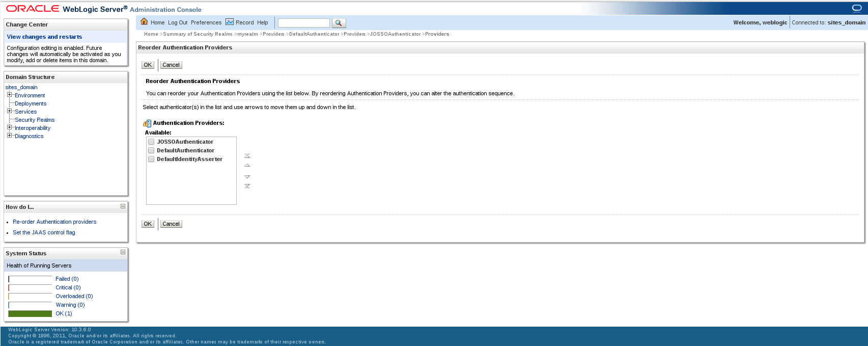Image resolution: width=868 pixels, height=346 pixels.
Task: Click the 'Health of Running Servers' heading
Action: [x=39, y=265]
